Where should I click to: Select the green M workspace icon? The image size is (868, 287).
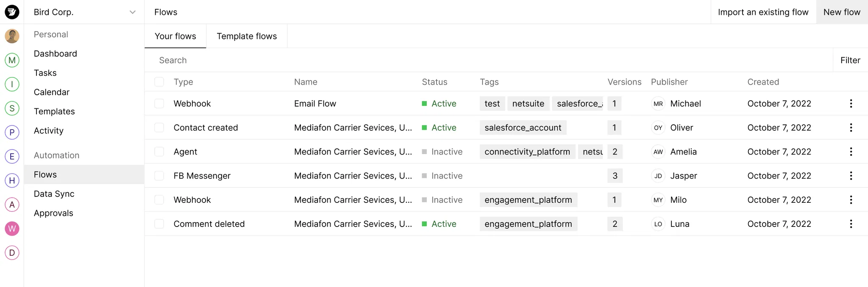(x=12, y=60)
